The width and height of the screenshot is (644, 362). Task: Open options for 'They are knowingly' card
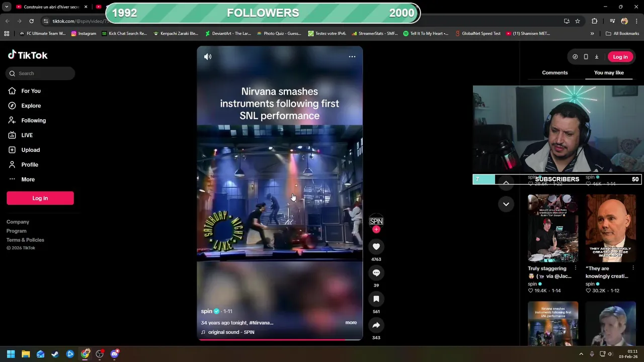click(633, 268)
